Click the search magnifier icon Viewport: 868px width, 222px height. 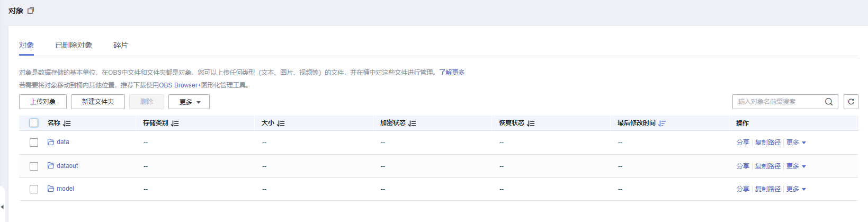click(x=829, y=102)
